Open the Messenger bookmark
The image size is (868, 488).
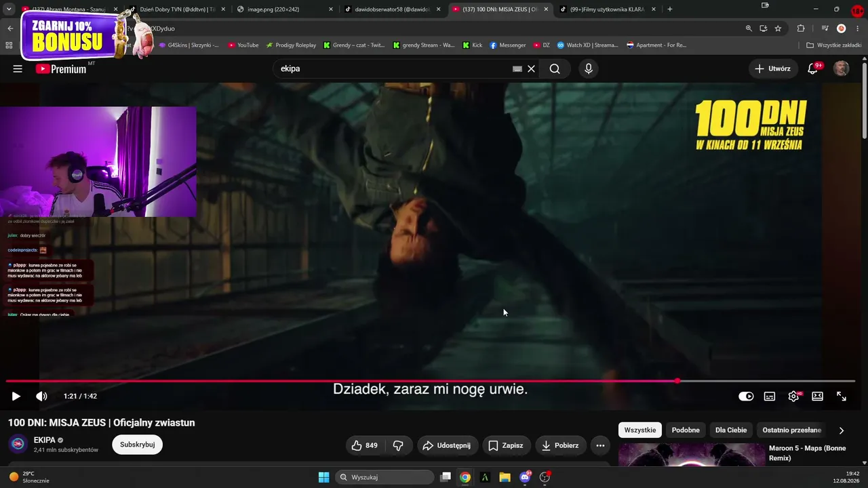[508, 45]
